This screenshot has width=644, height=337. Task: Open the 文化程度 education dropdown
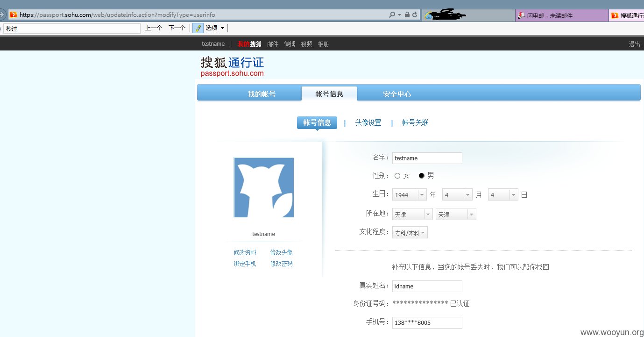click(x=410, y=233)
